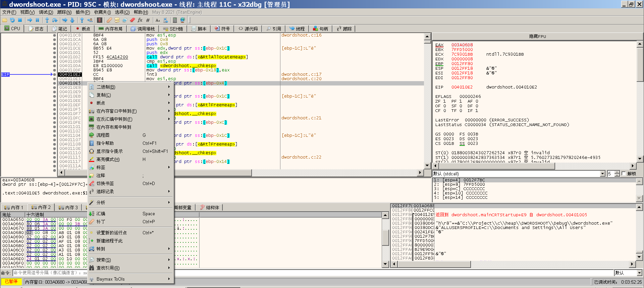Viewport: 644px width, 288px height.
Task: Click the disassembly vertical scrollbar thumb
Action: (x=427, y=42)
